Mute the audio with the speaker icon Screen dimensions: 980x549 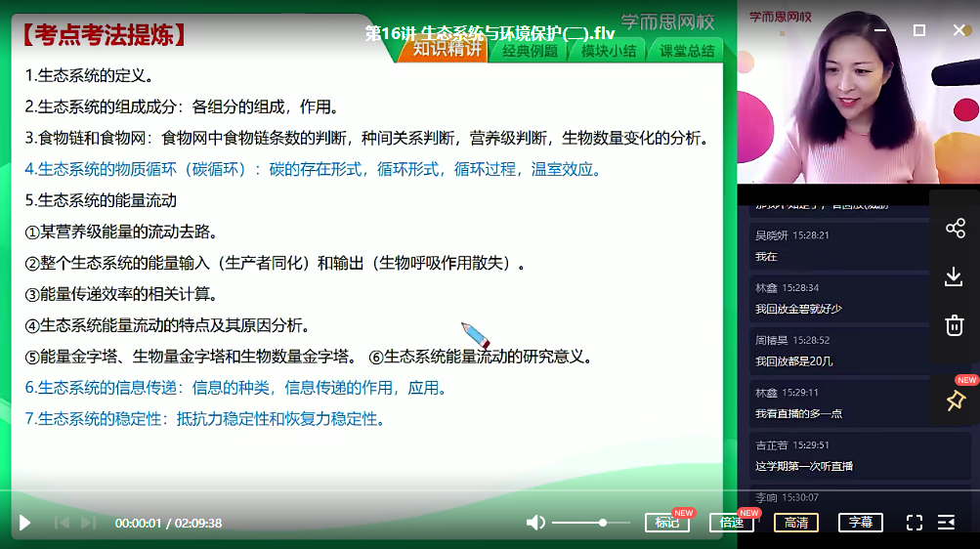coord(535,523)
